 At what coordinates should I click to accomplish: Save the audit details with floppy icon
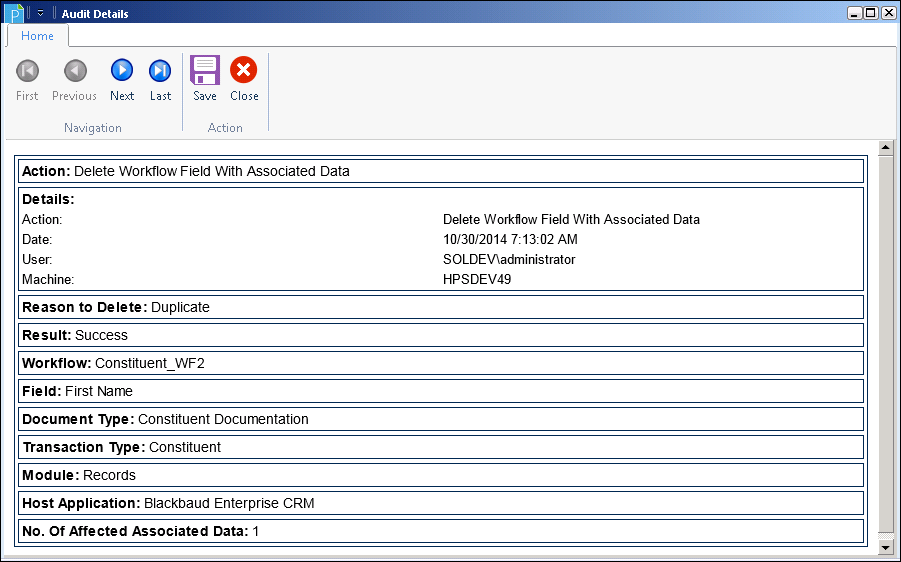[x=205, y=71]
